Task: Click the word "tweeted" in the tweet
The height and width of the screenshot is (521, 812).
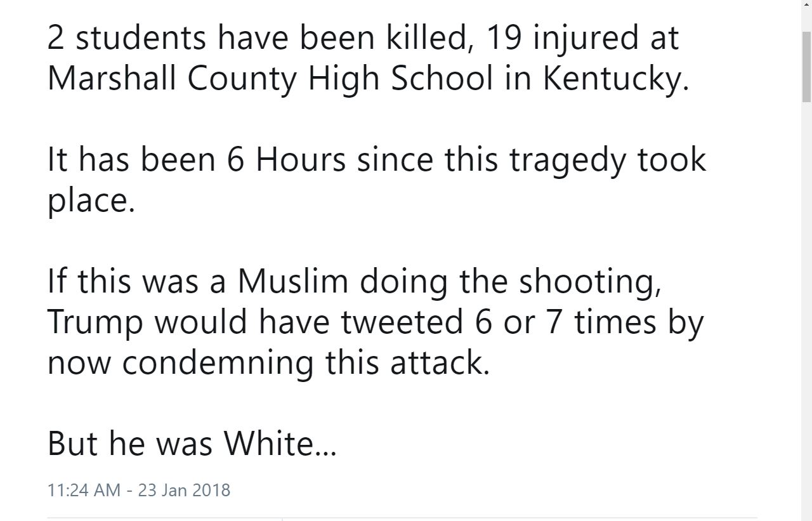Action: pos(402,322)
